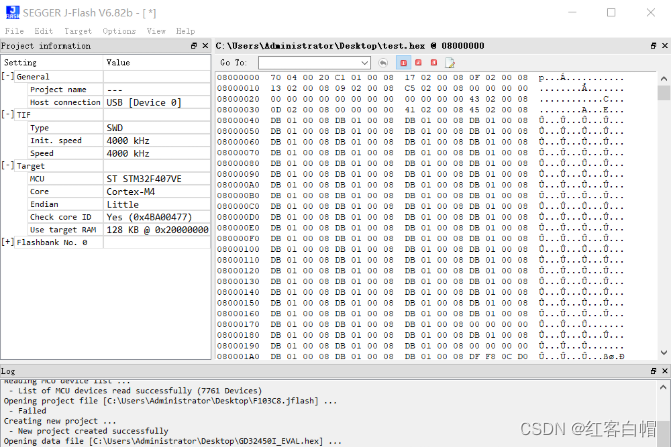The width and height of the screenshot is (672, 447).
Task: Click the 128 KB @ 0x20000000 value
Action: pyautogui.click(x=157, y=230)
